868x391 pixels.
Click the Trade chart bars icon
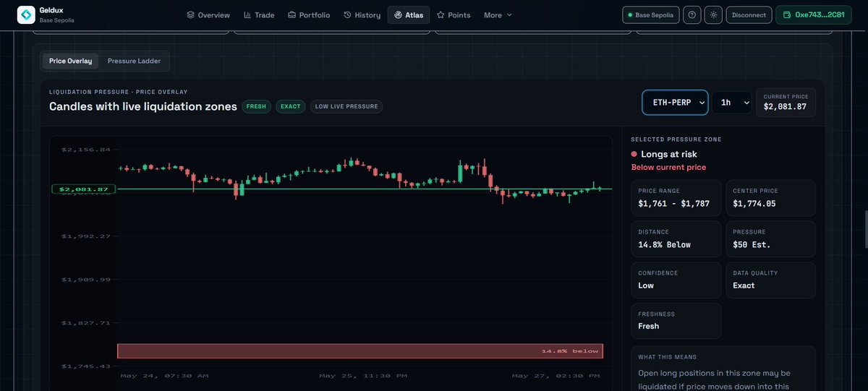(x=247, y=14)
